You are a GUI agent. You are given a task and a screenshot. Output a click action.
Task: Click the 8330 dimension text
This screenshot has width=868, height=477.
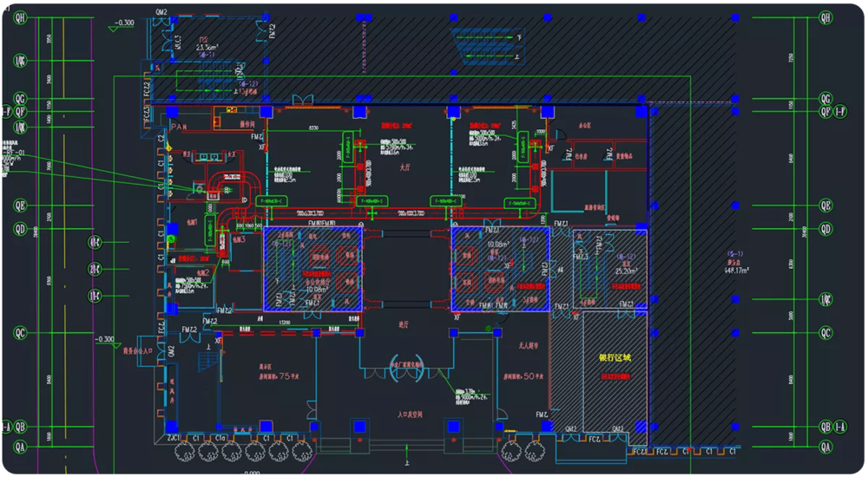pyautogui.click(x=313, y=127)
